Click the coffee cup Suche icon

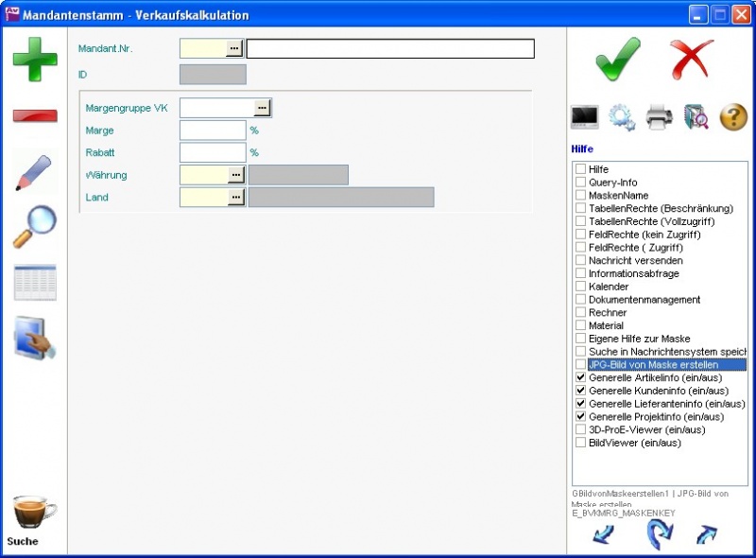click(x=34, y=513)
